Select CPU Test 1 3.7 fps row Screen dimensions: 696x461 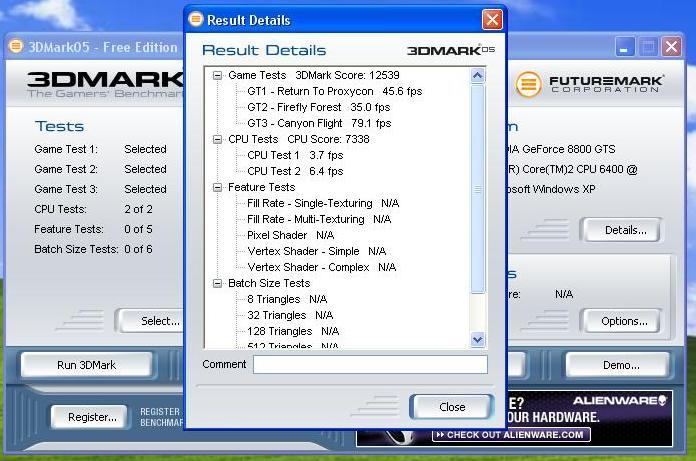pyautogui.click(x=295, y=155)
